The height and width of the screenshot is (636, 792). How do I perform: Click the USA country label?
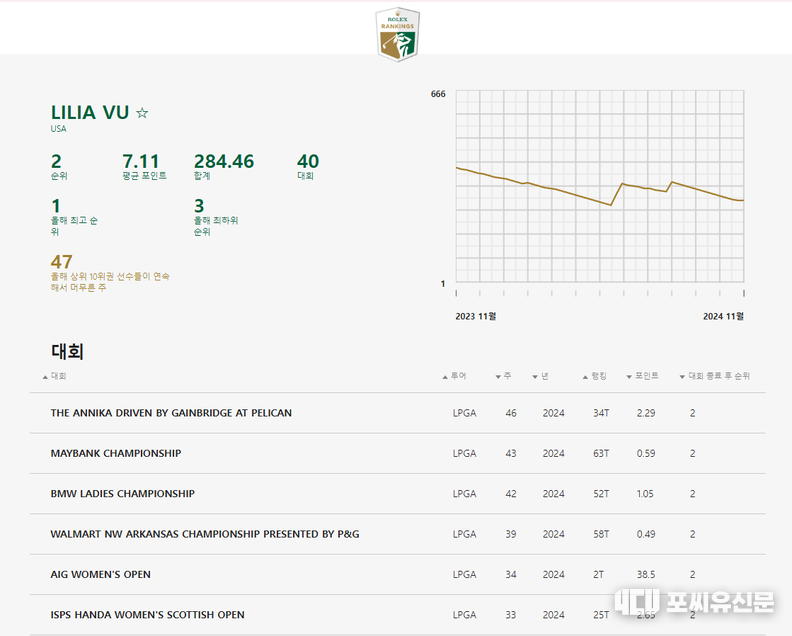click(58, 129)
